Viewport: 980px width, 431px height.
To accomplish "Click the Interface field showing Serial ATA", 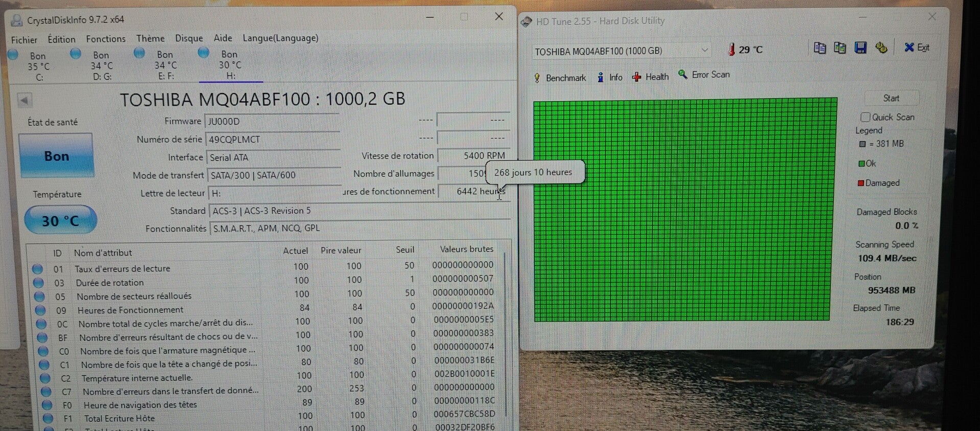I will point(273,157).
